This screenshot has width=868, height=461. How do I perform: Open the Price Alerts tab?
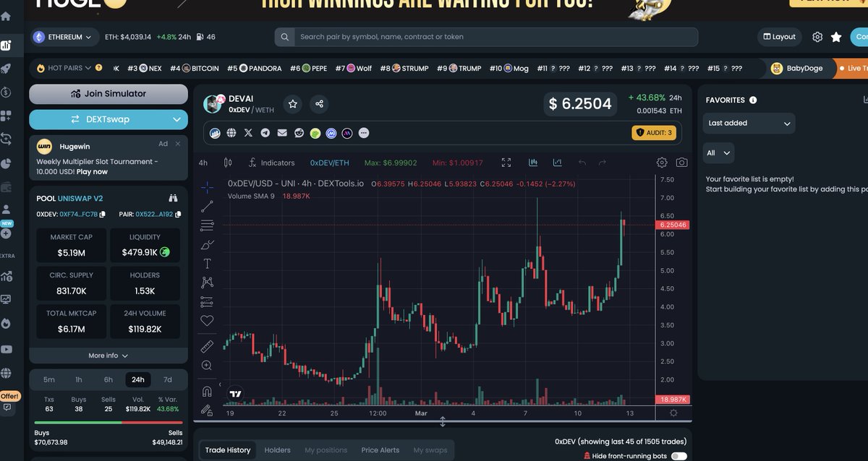[380, 450]
